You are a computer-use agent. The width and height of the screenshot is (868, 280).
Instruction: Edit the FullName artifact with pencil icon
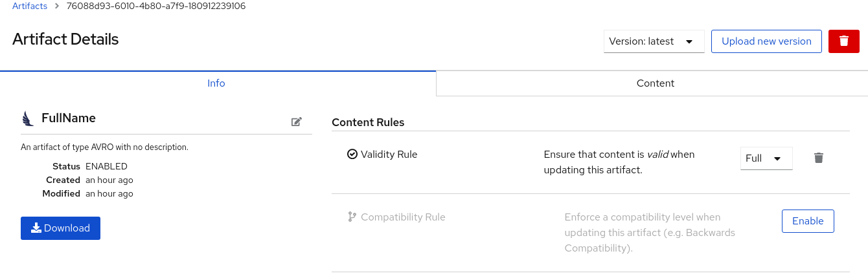pyautogui.click(x=297, y=122)
